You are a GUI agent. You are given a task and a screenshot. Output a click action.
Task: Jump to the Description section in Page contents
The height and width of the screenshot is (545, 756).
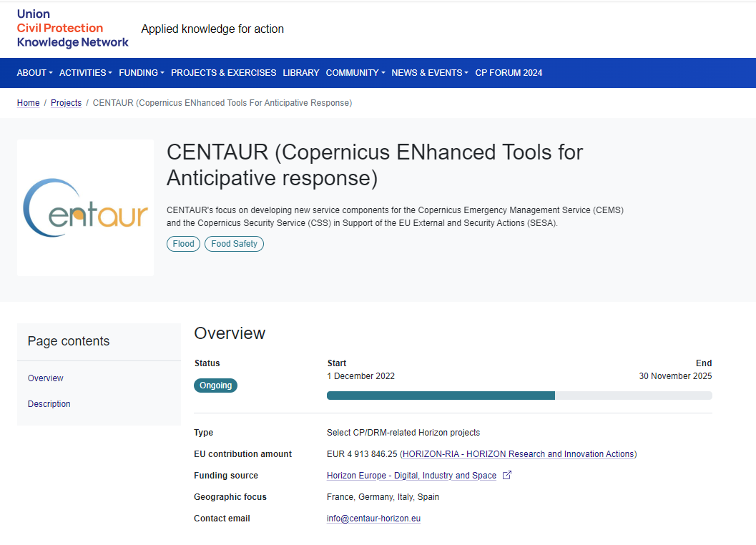pyautogui.click(x=49, y=403)
